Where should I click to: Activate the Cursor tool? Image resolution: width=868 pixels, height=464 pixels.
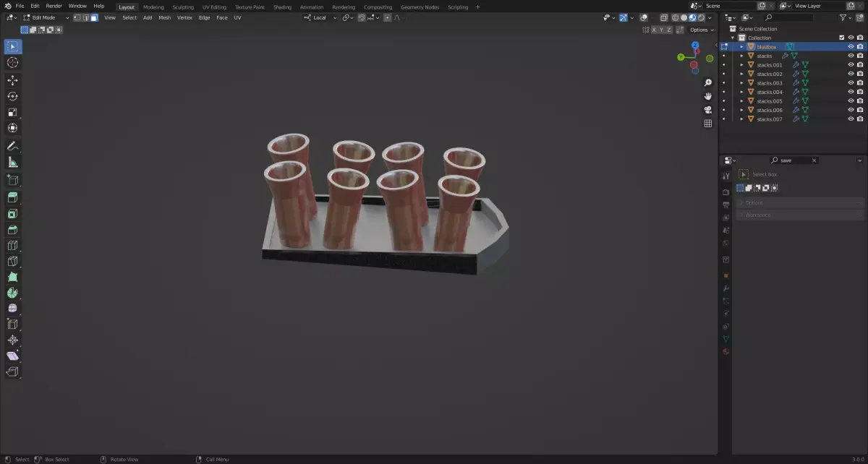coord(12,63)
